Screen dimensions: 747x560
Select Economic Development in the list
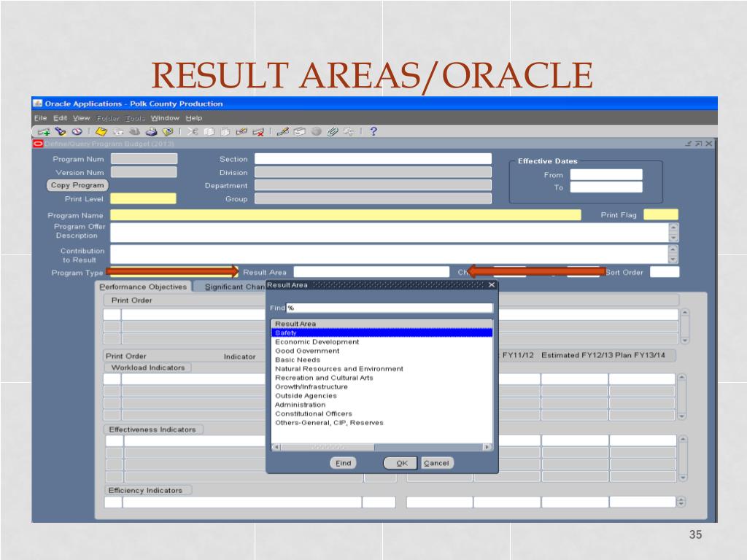[x=382, y=342]
